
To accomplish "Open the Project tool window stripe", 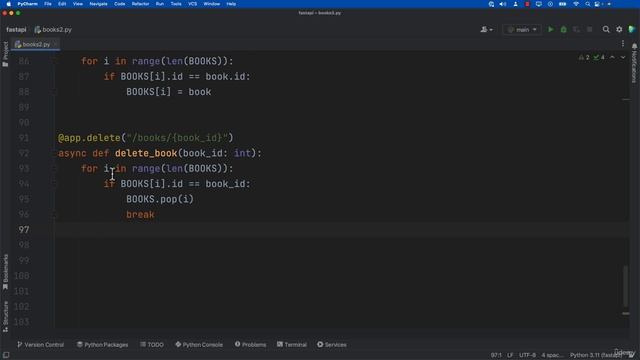I will point(5,54).
